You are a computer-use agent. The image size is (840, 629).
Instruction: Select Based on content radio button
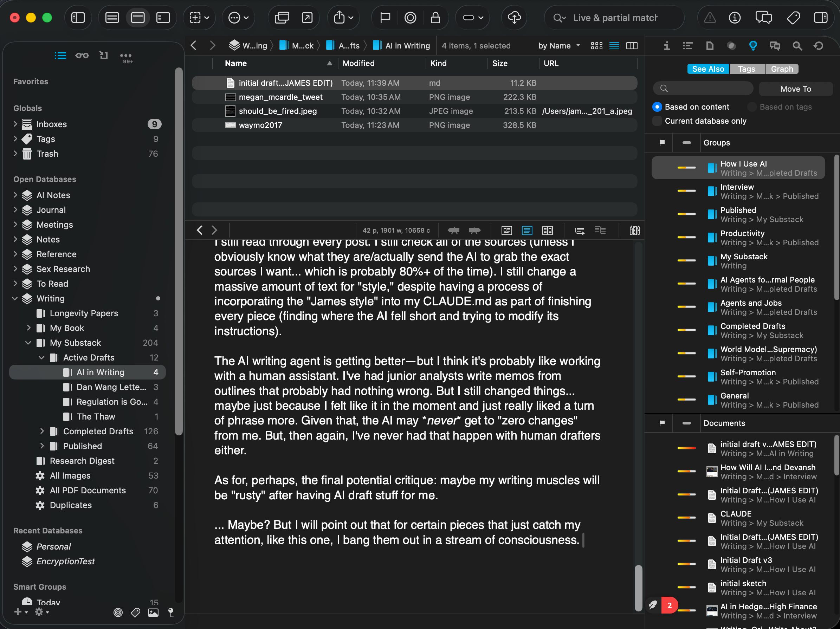(x=657, y=107)
